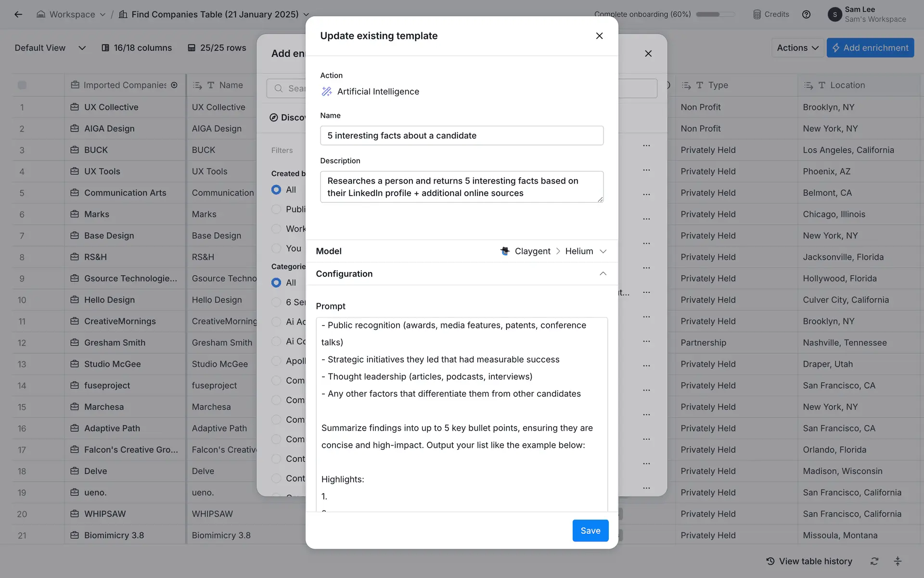
Task: Click View table history
Action: tap(809, 561)
